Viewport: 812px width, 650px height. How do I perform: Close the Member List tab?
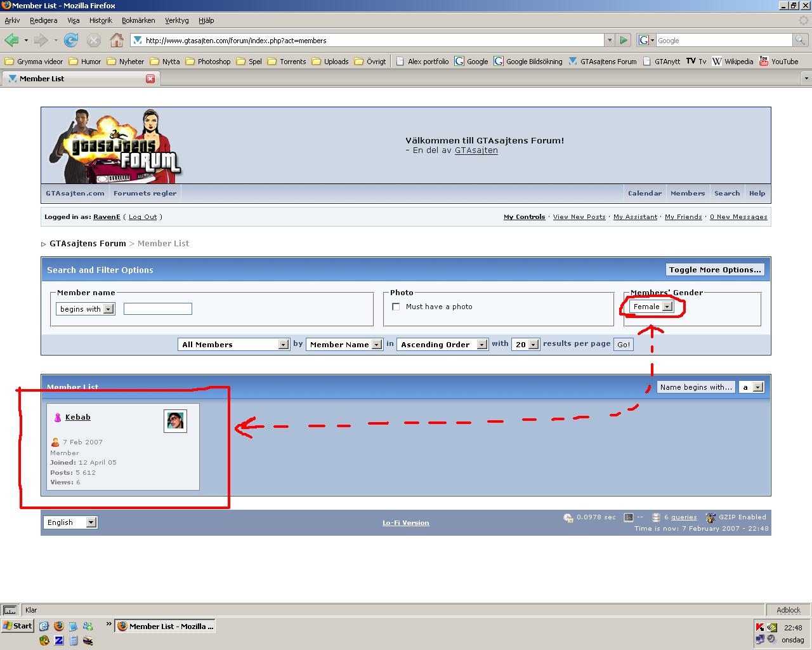pyautogui.click(x=150, y=79)
